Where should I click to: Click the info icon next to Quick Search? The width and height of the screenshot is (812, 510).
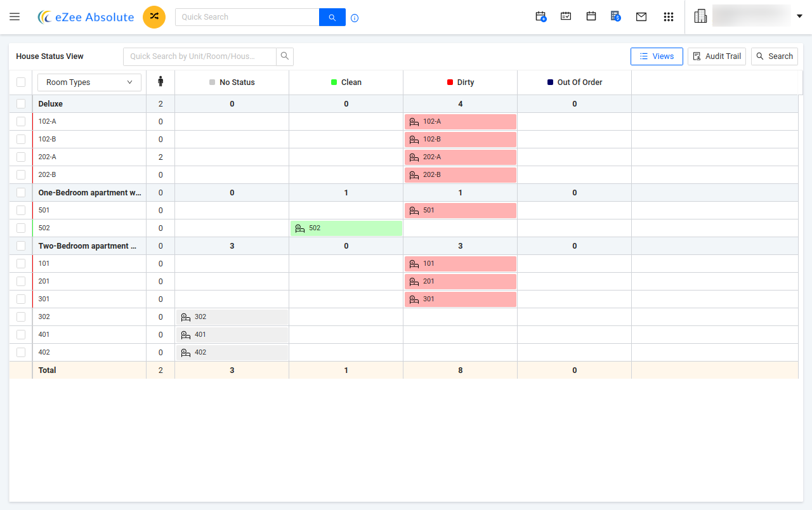[x=355, y=18]
